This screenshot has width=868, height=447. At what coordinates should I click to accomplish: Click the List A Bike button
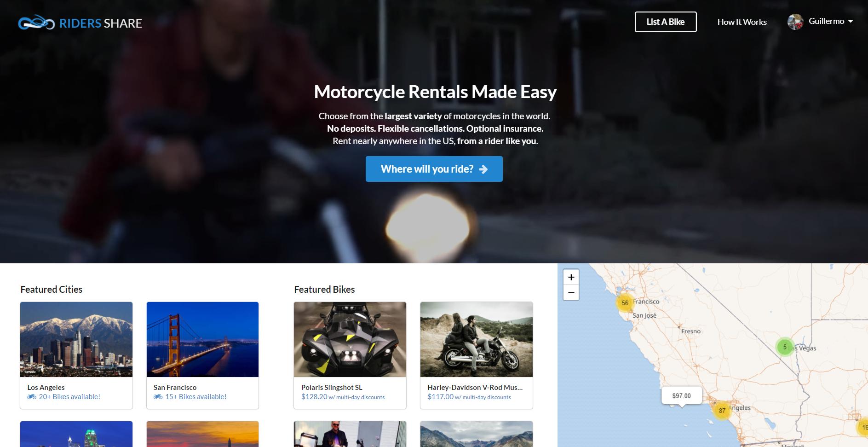666,22
